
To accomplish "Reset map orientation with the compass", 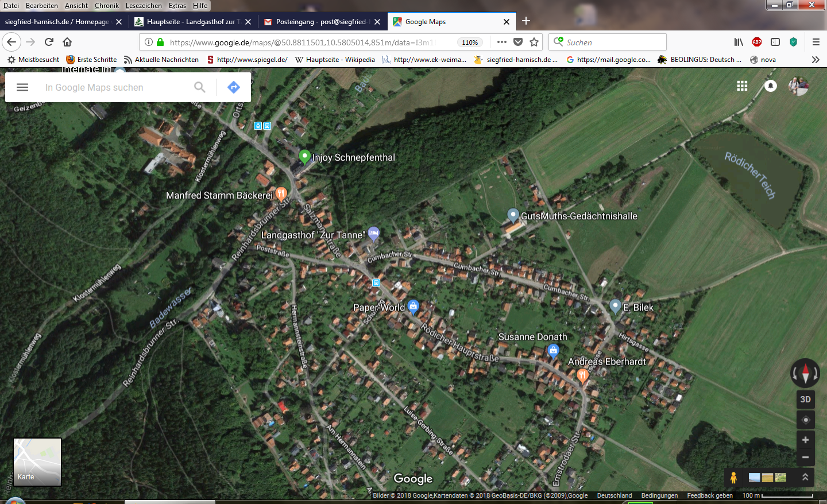I will [x=805, y=373].
